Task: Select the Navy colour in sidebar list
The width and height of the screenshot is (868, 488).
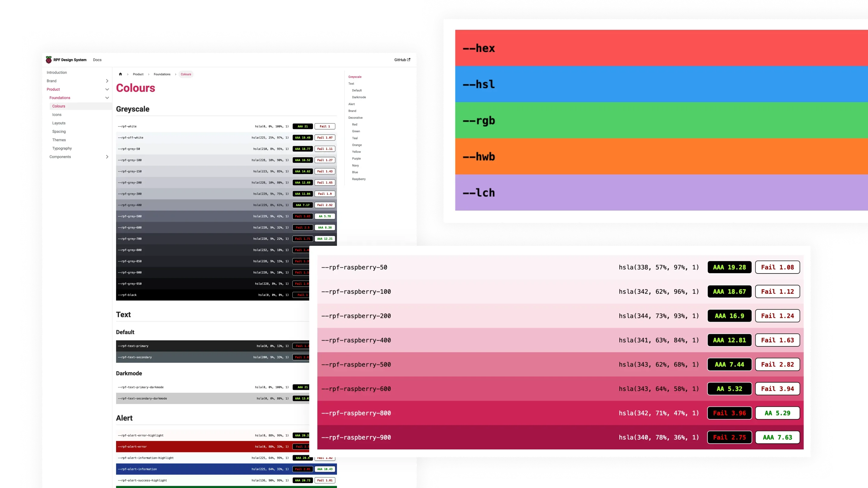Action: tap(355, 165)
